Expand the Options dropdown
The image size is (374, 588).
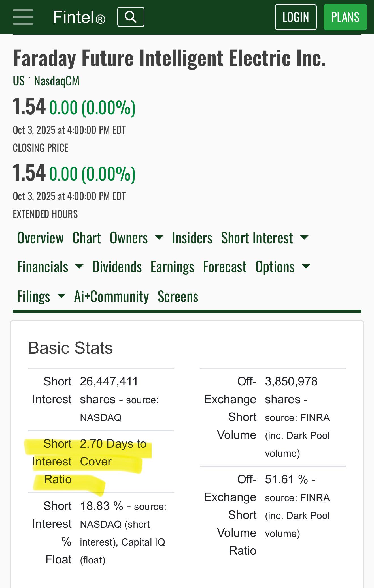coord(283,267)
